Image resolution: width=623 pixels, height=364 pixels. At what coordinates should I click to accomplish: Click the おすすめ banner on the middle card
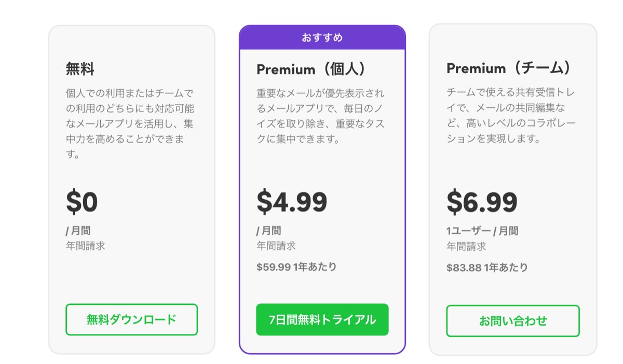[x=322, y=38]
